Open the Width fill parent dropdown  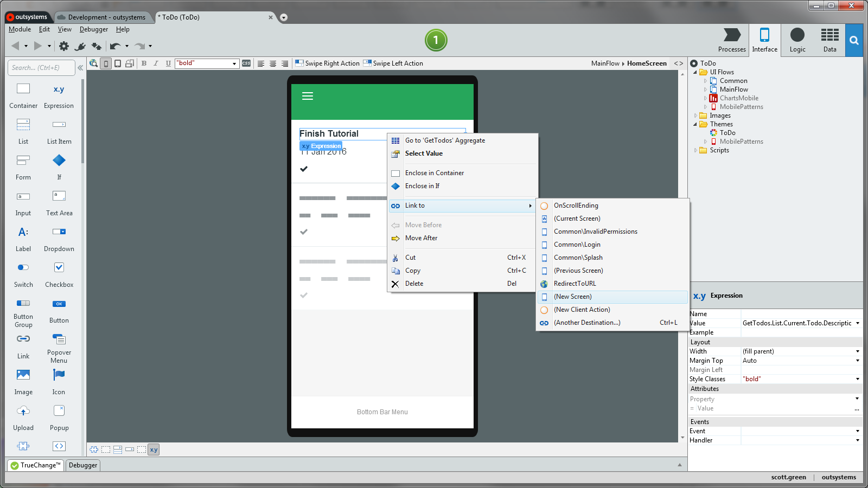coord(857,351)
